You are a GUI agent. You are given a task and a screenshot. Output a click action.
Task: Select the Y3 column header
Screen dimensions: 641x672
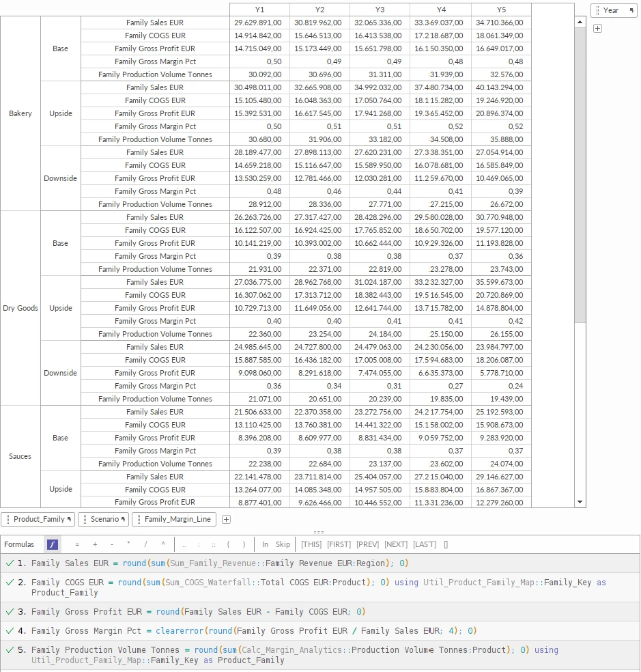tap(380, 10)
